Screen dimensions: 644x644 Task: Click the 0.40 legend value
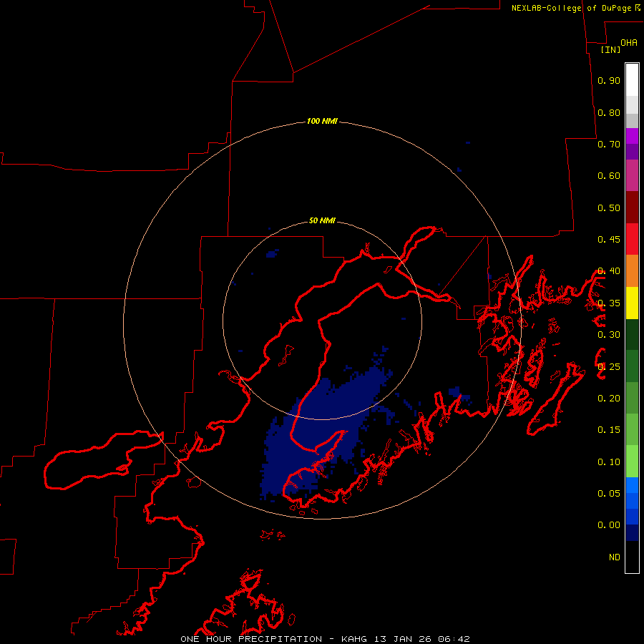pos(609,271)
